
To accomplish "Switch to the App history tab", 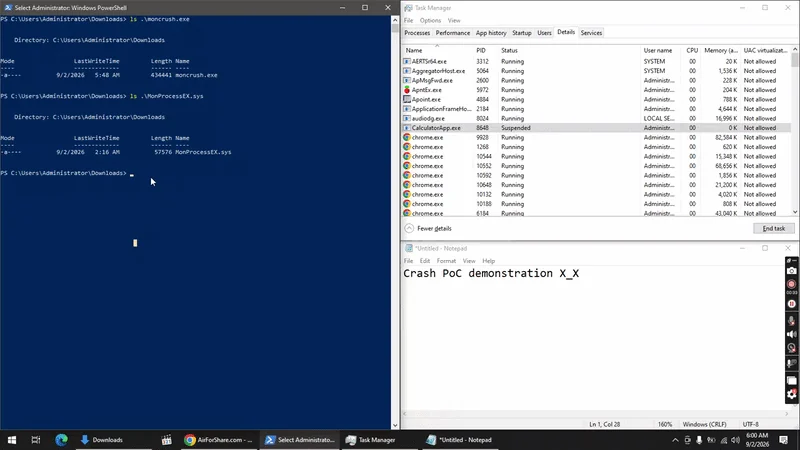I will point(491,33).
